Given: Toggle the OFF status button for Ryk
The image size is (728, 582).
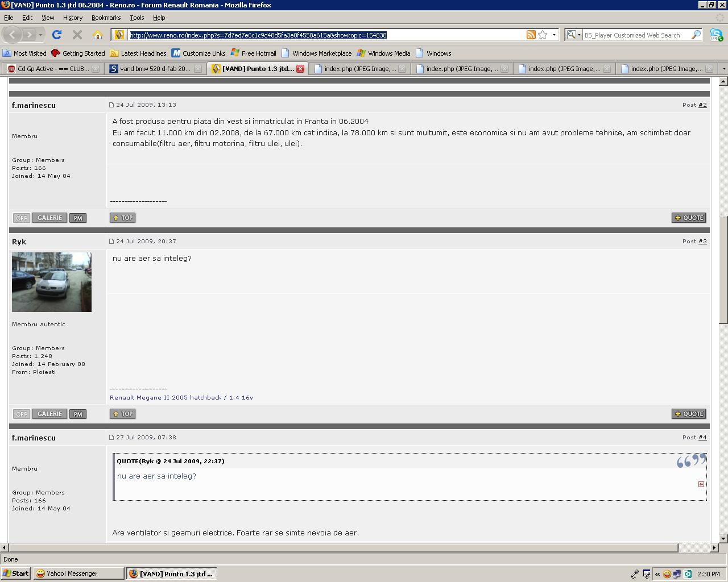Looking at the screenshot, I should click(22, 414).
